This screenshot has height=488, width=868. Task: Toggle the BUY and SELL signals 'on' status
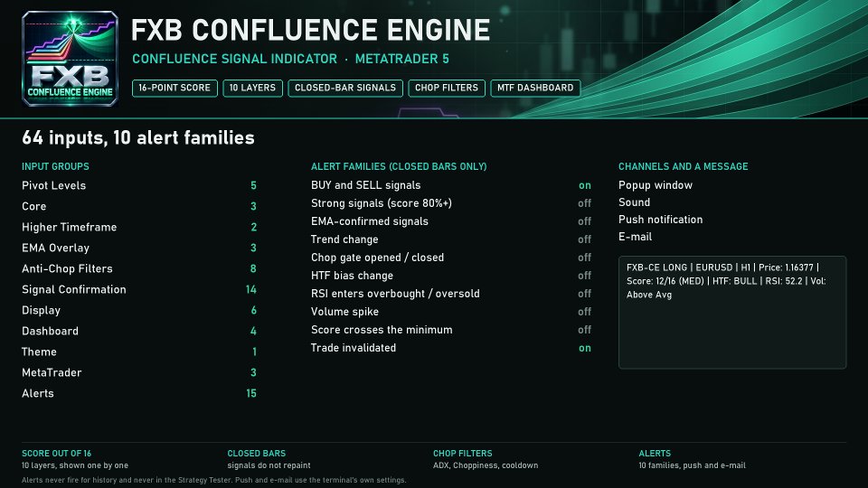pos(585,185)
